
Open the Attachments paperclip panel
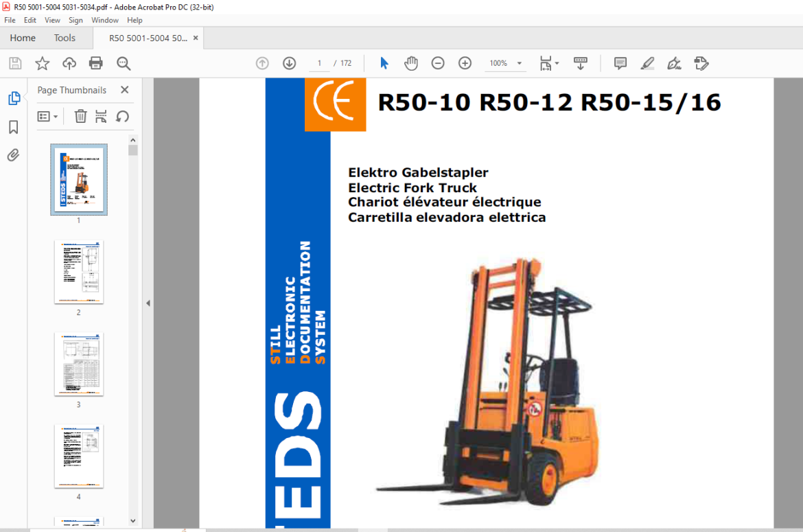[x=14, y=155]
